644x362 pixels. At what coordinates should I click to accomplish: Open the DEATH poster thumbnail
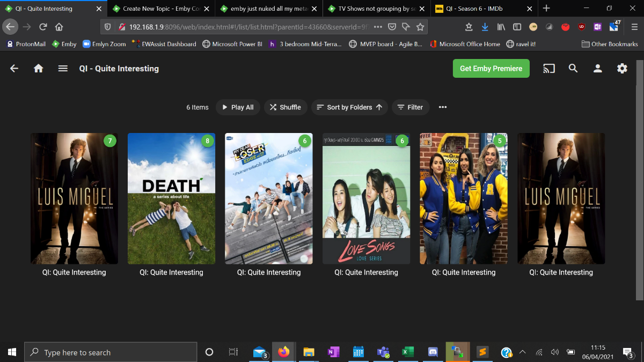[x=171, y=198]
